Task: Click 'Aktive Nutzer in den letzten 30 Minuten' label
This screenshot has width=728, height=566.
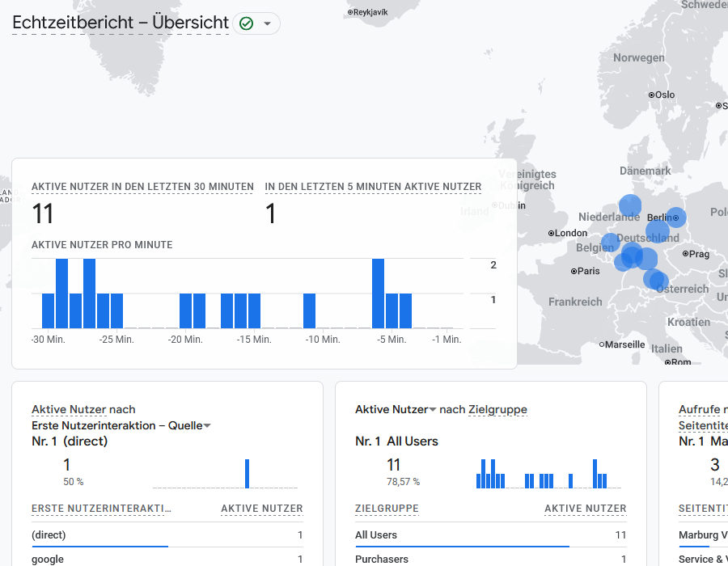Action: 142,187
